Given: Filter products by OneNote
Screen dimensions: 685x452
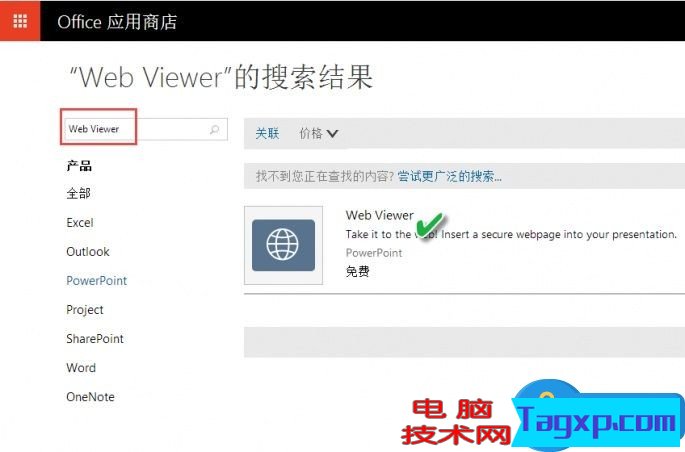Looking at the screenshot, I should point(90,397).
